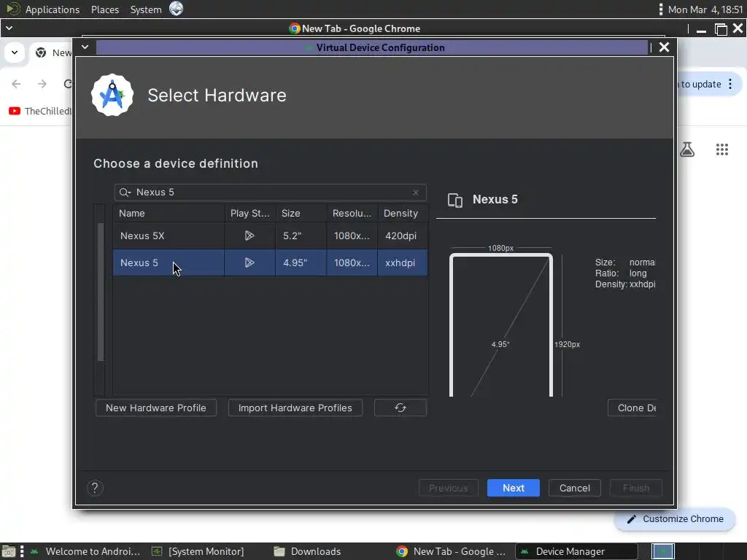Screen dimensions: 747x560
Task: Select the Nexus 5 device row
Action: (270, 262)
